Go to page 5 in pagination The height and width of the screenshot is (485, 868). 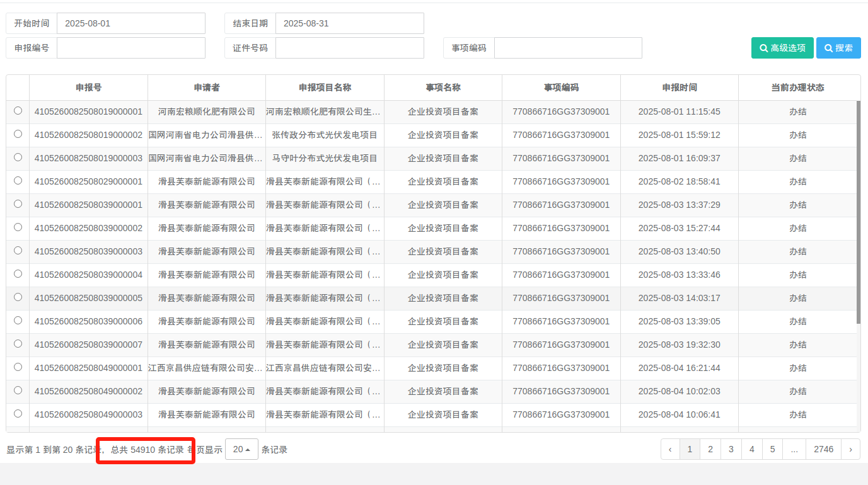(x=772, y=449)
